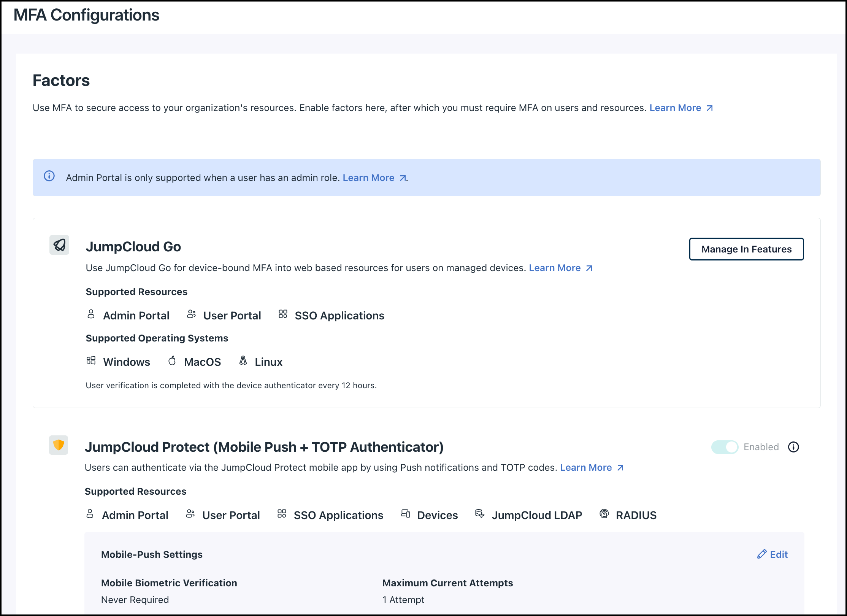
Task: Click the JumpCloud LDAP resource icon
Action: (479, 514)
